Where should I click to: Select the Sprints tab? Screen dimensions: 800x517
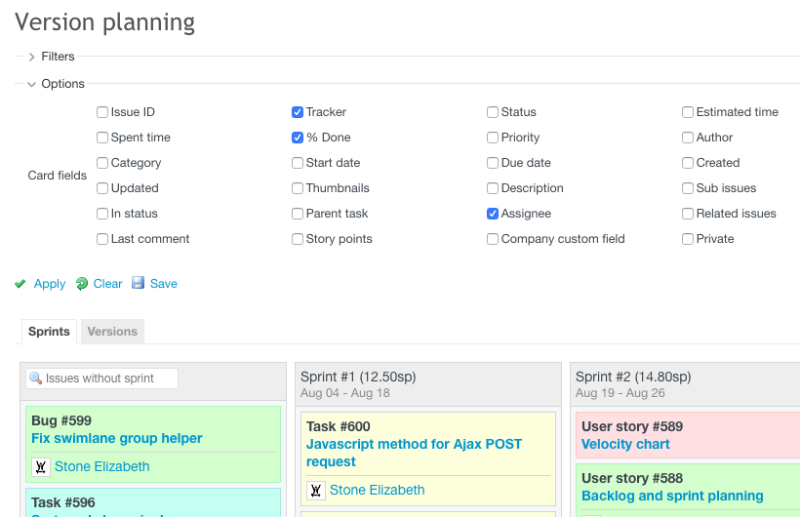coord(49,332)
